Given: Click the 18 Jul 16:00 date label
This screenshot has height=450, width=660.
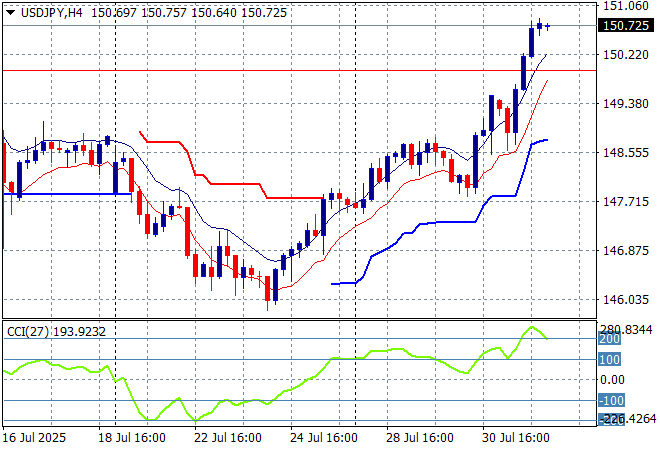Looking at the screenshot, I should pyautogui.click(x=131, y=438).
